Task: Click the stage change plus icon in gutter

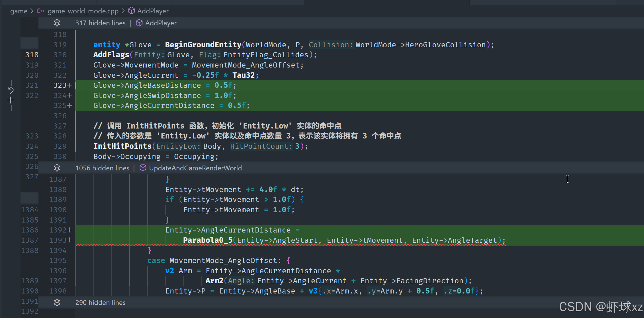Action: coord(11,100)
